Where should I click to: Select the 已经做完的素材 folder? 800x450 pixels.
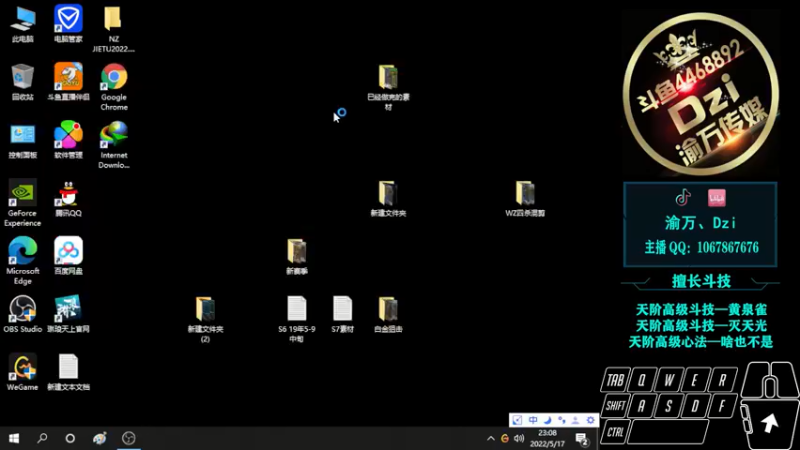click(388, 87)
